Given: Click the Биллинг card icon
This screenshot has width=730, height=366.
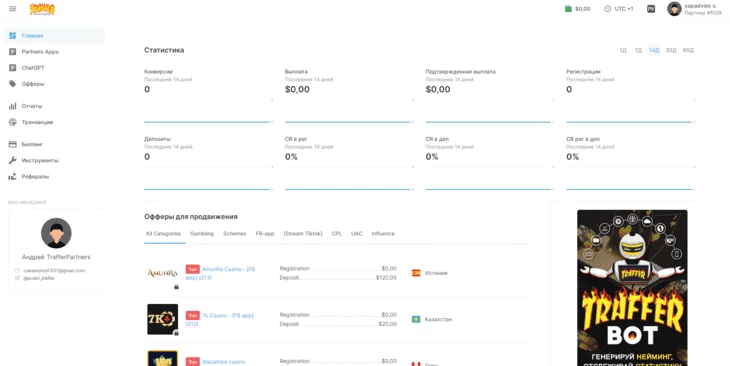Looking at the screenshot, I should [x=13, y=144].
